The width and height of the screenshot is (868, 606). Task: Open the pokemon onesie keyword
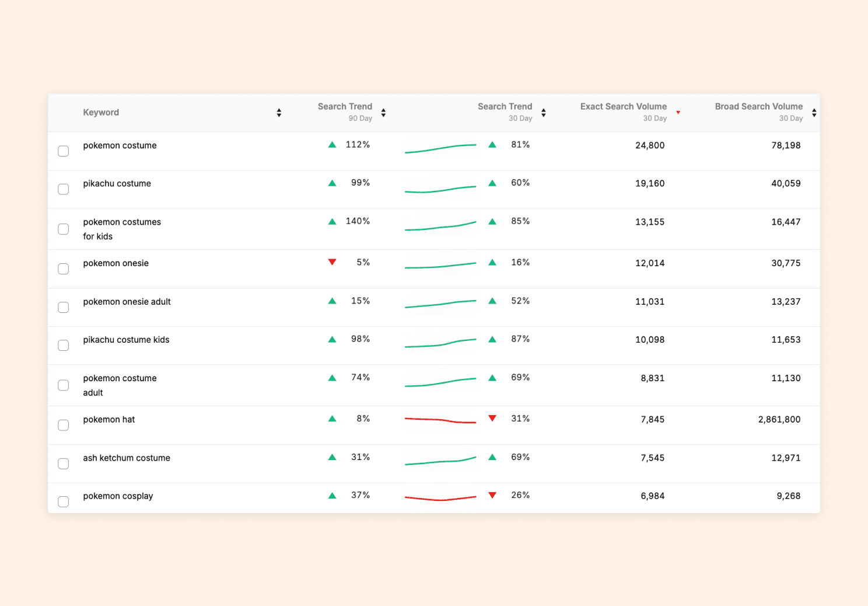pyautogui.click(x=116, y=263)
